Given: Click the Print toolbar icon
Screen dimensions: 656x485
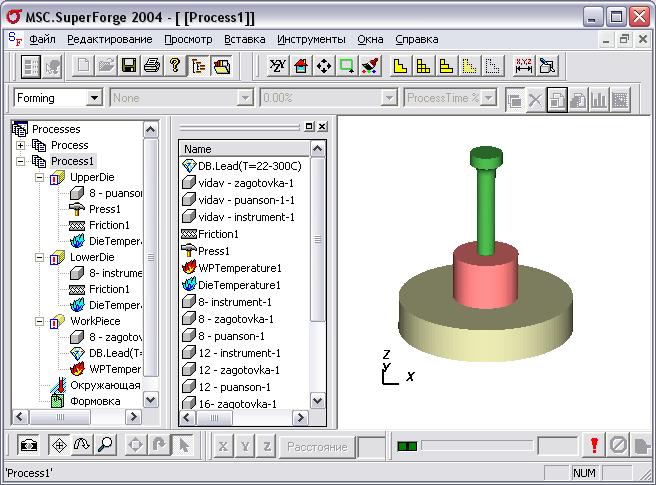Looking at the screenshot, I should coord(151,66).
